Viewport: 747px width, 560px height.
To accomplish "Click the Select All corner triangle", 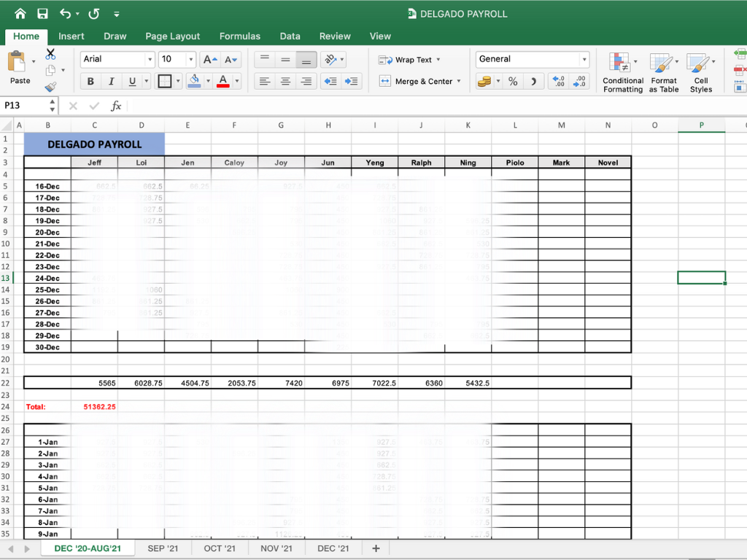I will 7,125.
